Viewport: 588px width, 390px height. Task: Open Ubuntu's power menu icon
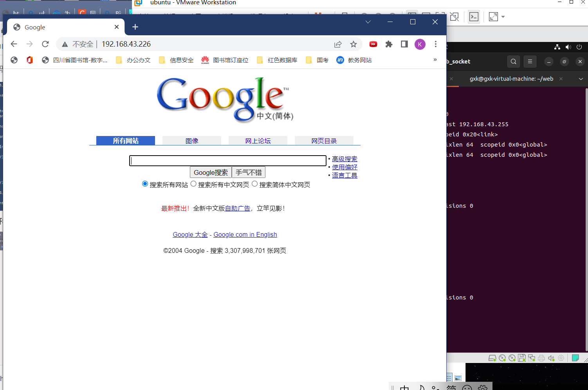coord(579,47)
